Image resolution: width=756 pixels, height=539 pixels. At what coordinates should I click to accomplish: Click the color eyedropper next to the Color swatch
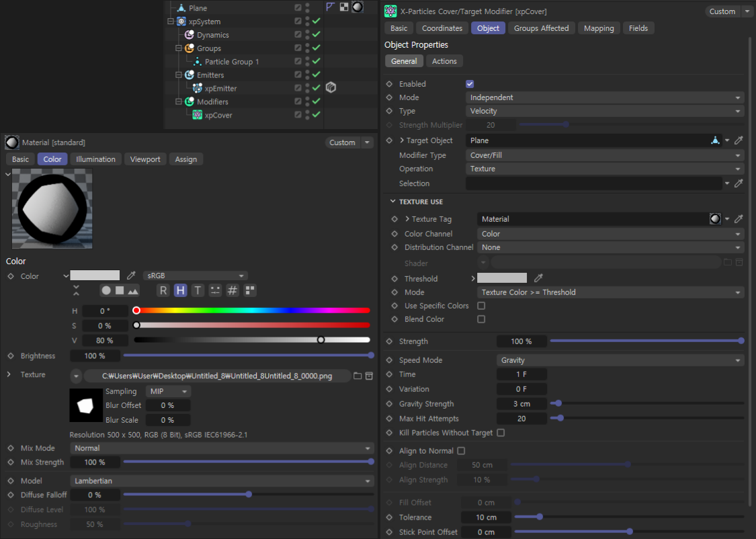(x=132, y=276)
